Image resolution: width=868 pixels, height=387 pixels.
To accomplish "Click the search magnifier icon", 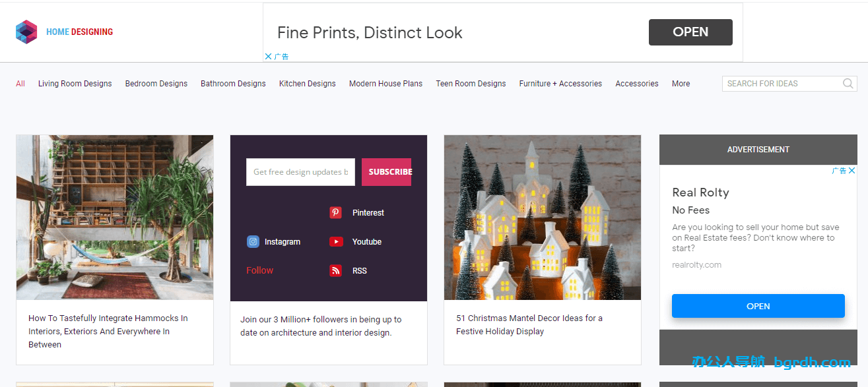I will (848, 84).
